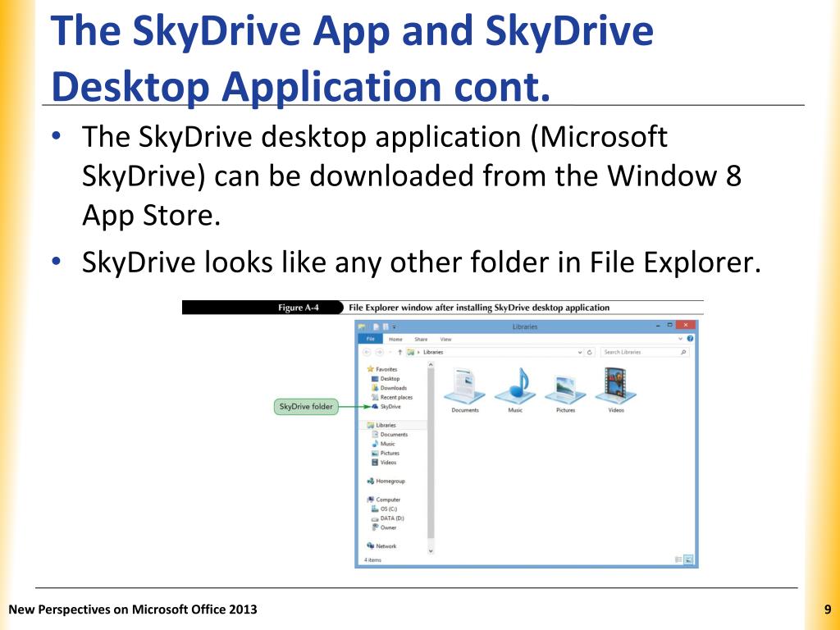The height and width of the screenshot is (630, 840).
Task: Select Recent places under Favorites
Action: (x=392, y=398)
